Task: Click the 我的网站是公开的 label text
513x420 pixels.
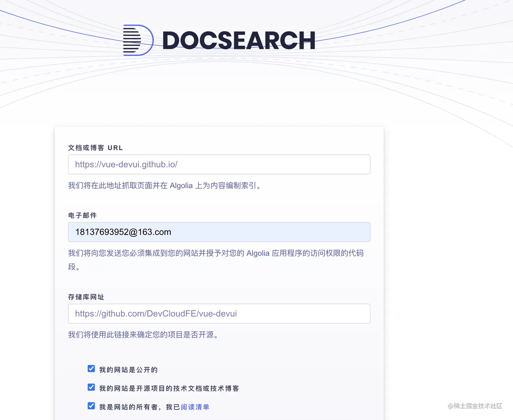Action: pyautogui.click(x=128, y=369)
